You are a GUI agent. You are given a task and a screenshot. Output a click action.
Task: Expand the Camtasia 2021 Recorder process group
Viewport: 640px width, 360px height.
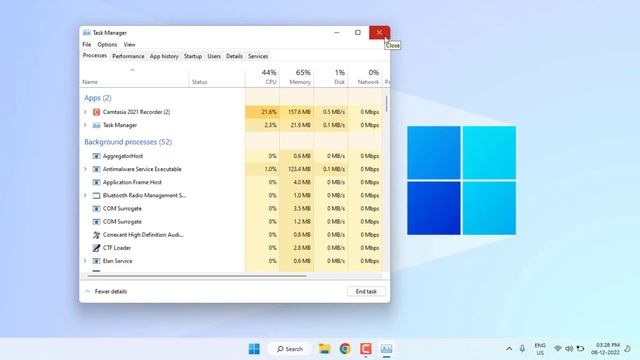coord(85,112)
